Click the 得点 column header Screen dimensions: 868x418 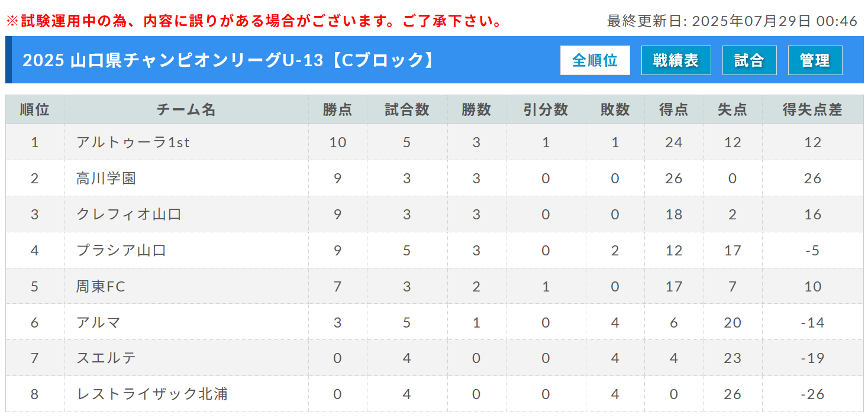click(x=674, y=109)
